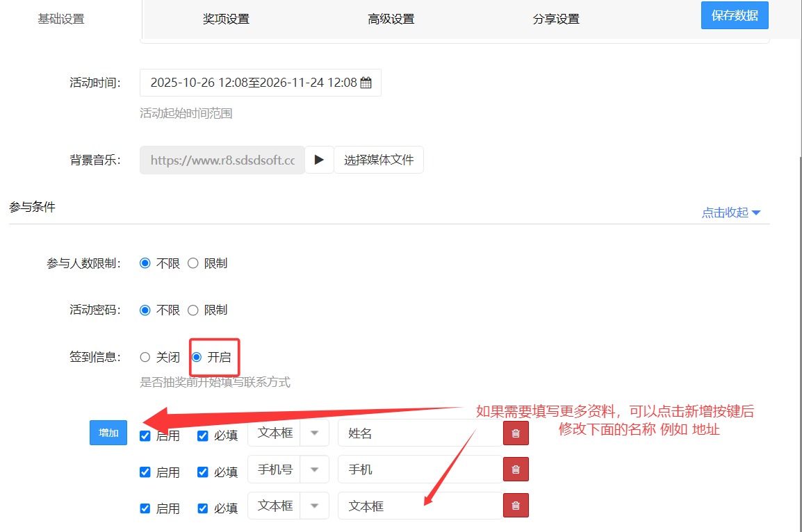Switch to the 奖项设置 tab
This screenshot has width=802, height=532.
226,19
